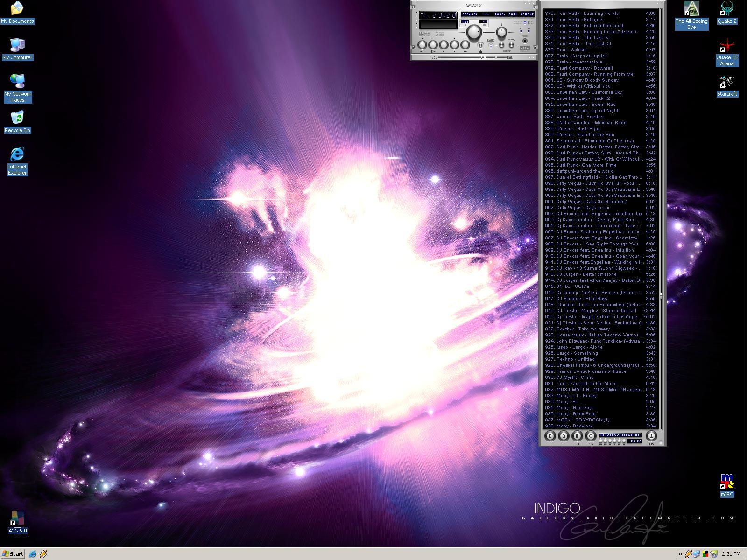
Task: Click the Winamp previous track button
Action: [422, 45]
